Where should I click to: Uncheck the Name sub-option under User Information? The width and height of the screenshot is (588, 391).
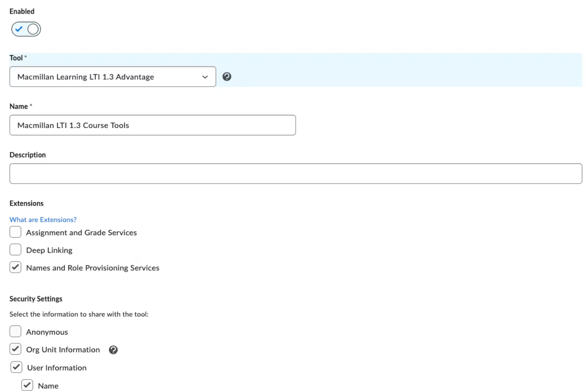[27, 385]
